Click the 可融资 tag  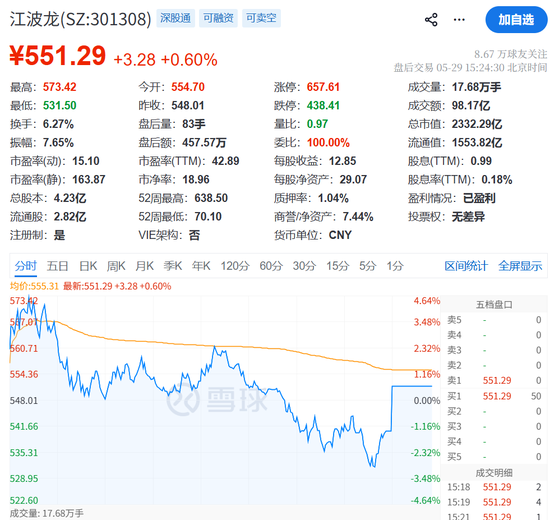point(218,18)
